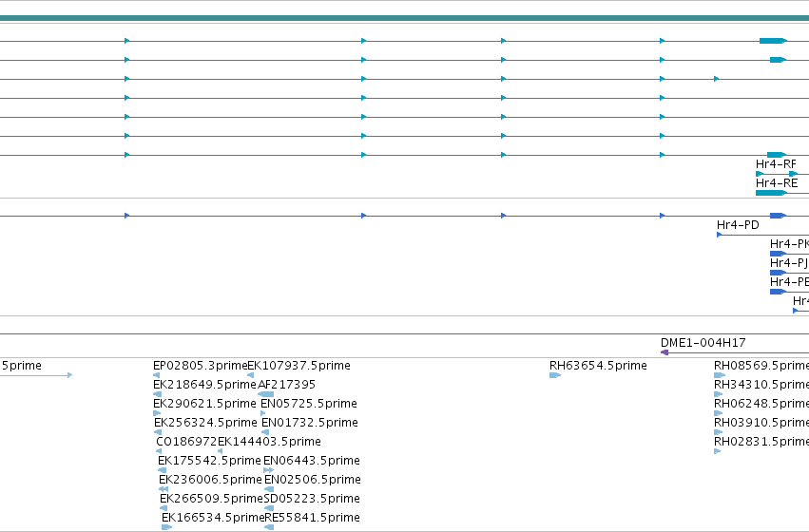Click the RH08569.5prime label
Image resolution: width=809 pixels, height=532 pixels.
click(761, 366)
